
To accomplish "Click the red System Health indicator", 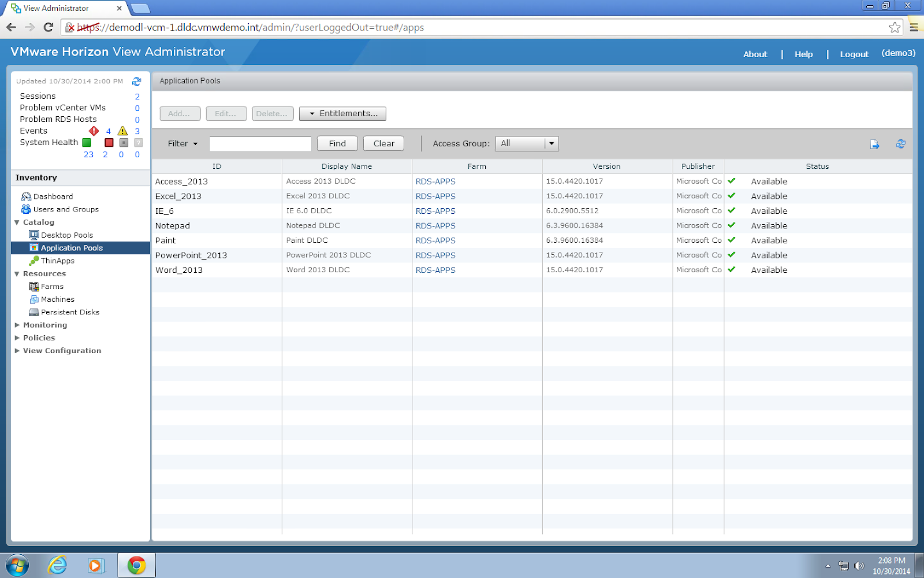I will point(109,143).
